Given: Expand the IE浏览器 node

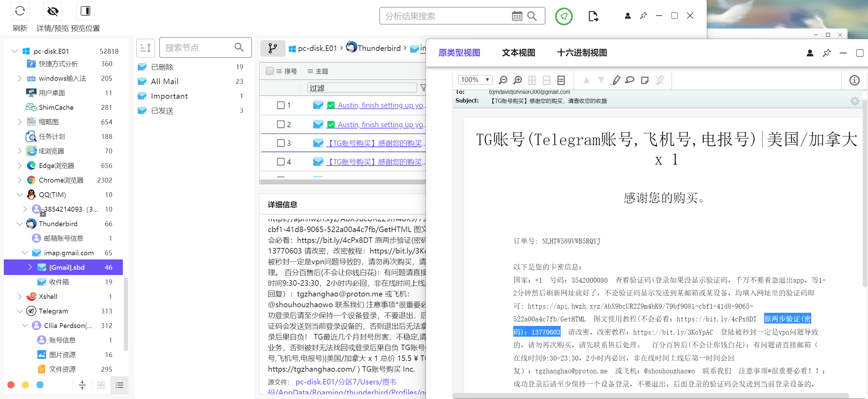Looking at the screenshot, I should coord(19,151).
